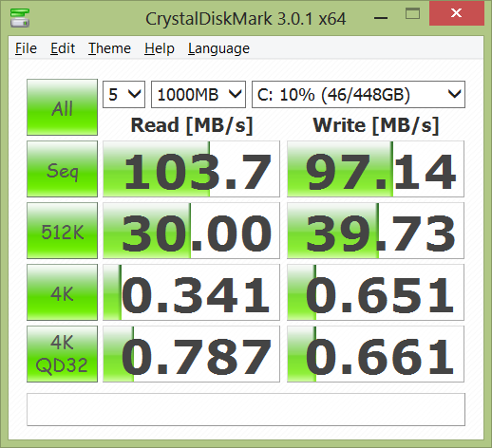Screen dimensions: 492x448
Task: Open the test count dropdown showing 5
Action: (x=123, y=94)
